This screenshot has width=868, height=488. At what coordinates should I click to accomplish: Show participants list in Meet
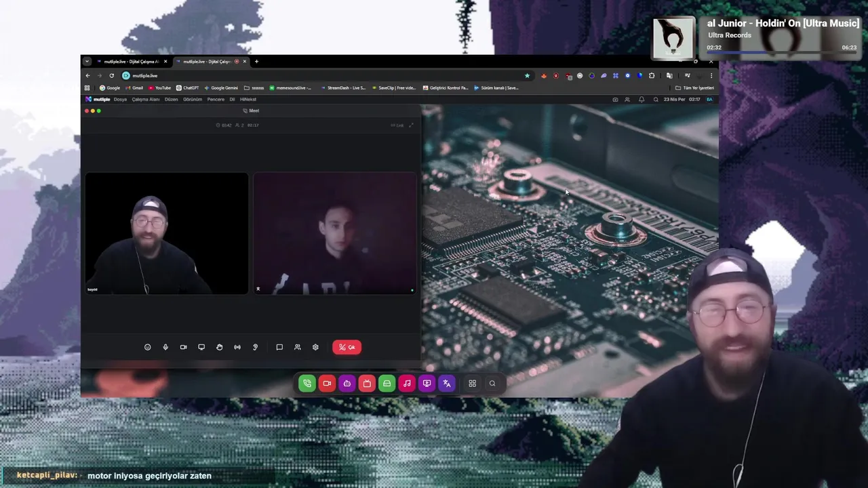click(x=297, y=347)
